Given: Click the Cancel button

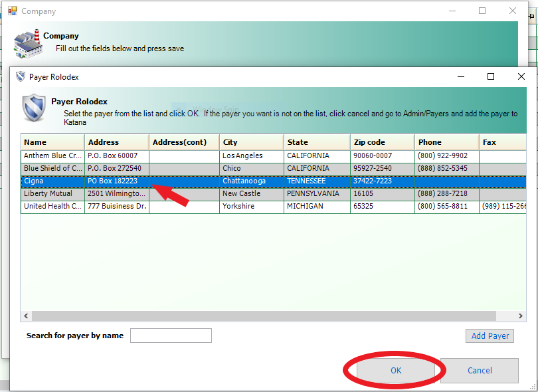Looking at the screenshot, I should (480, 370).
